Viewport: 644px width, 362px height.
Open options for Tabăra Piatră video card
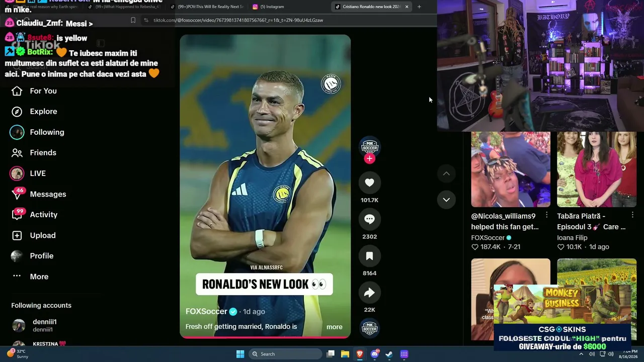pyautogui.click(x=632, y=216)
